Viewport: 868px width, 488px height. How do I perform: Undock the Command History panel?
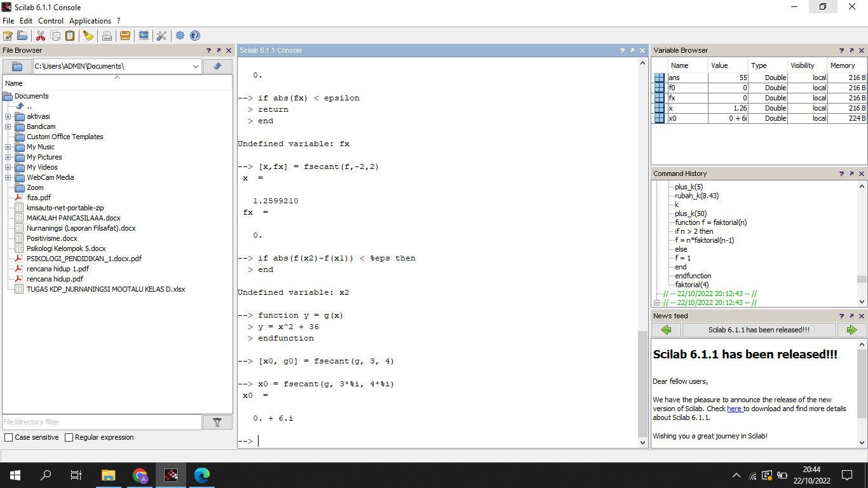click(x=851, y=173)
